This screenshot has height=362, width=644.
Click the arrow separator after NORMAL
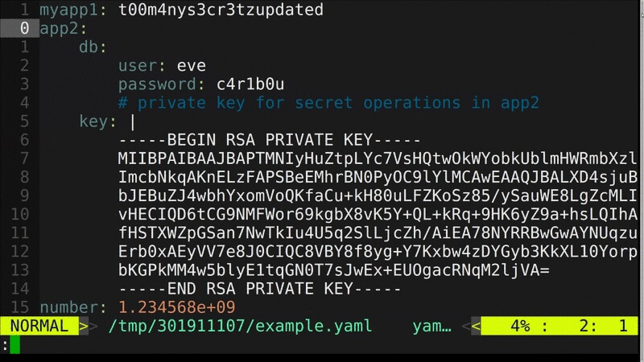pos(84,327)
